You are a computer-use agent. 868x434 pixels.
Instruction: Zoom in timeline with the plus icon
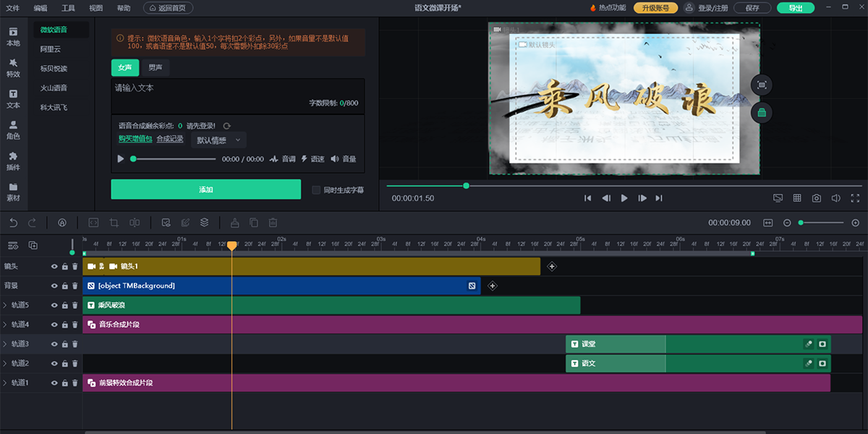coord(855,223)
